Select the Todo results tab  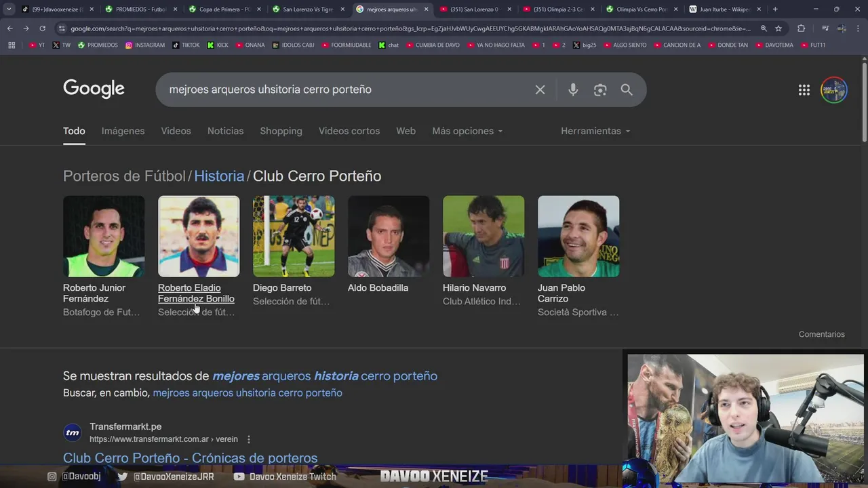tap(74, 131)
